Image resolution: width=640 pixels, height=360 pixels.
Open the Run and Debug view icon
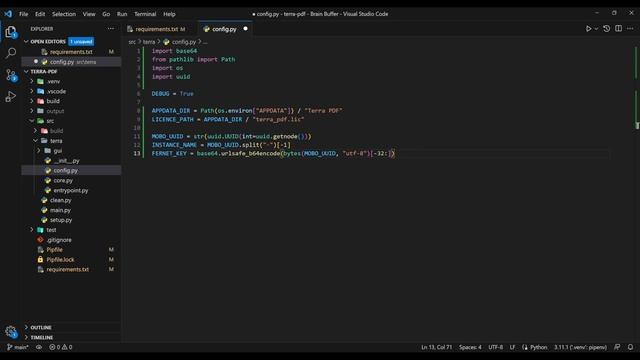(11, 97)
